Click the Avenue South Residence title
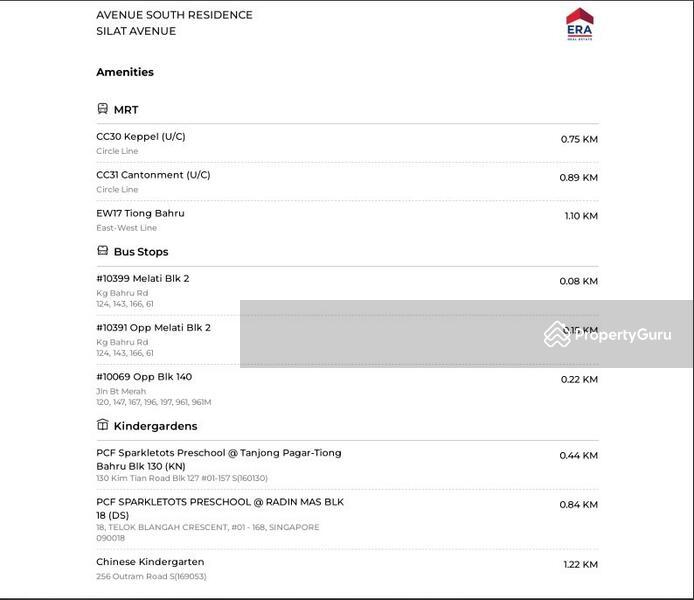Screen dimensions: 694x600 (174, 15)
